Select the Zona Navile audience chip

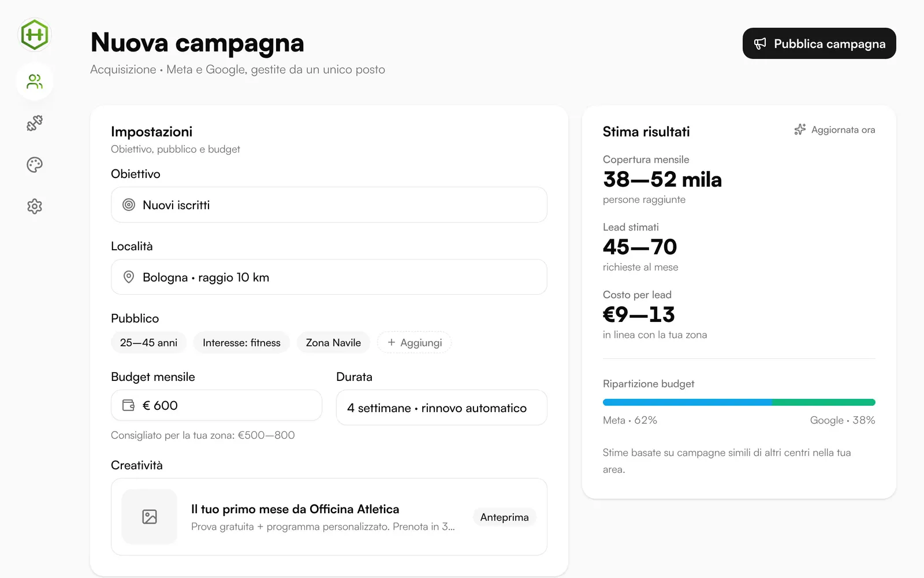tap(333, 342)
